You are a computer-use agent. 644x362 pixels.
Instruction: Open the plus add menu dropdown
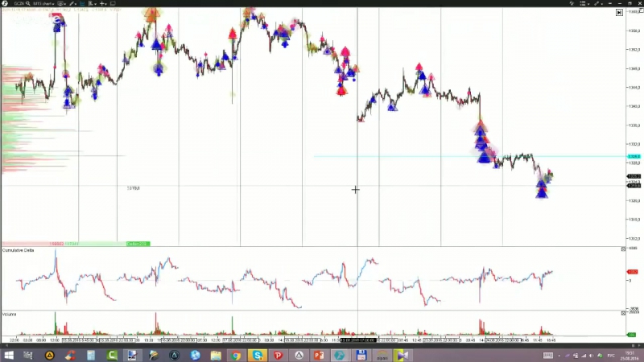point(103,3)
